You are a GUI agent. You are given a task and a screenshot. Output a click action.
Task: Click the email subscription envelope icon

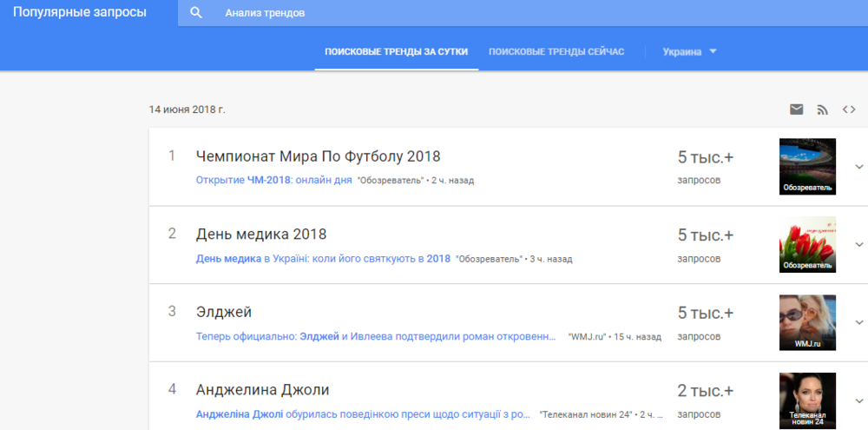pyautogui.click(x=796, y=109)
